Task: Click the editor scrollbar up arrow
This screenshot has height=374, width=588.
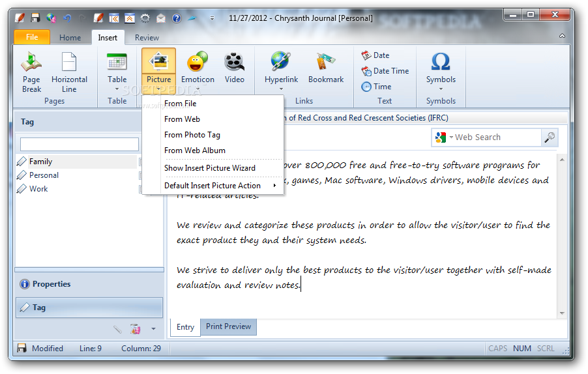Action: click(562, 160)
